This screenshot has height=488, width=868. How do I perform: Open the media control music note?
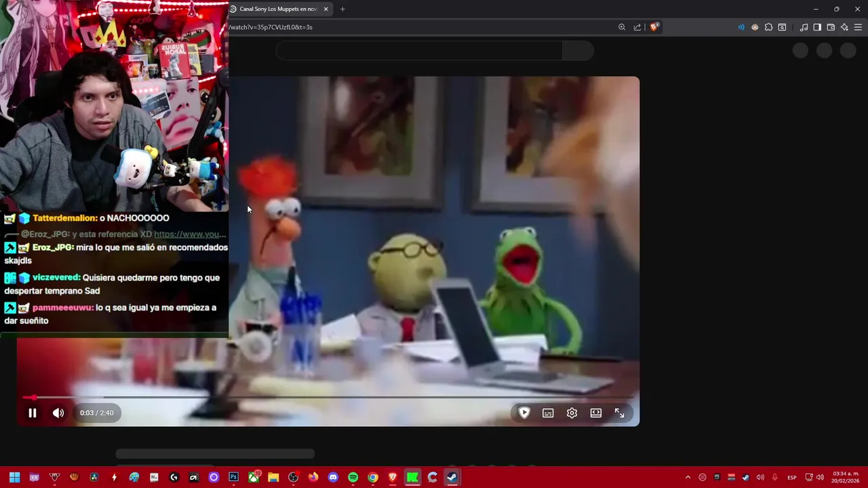click(x=804, y=27)
